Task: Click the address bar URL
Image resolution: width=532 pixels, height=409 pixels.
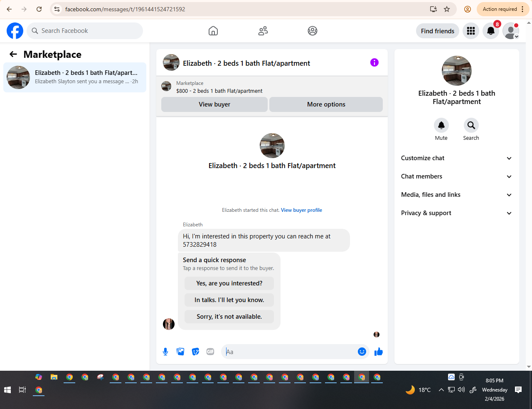Action: [125, 9]
